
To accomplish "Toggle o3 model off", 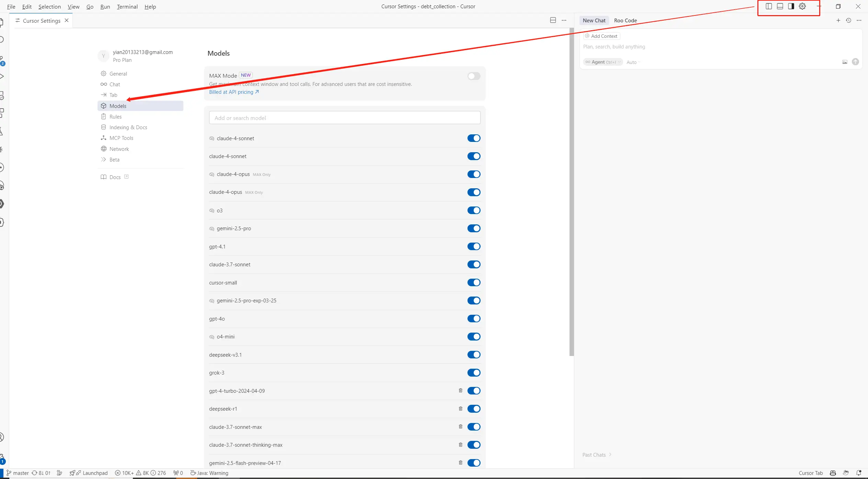I will click(474, 210).
